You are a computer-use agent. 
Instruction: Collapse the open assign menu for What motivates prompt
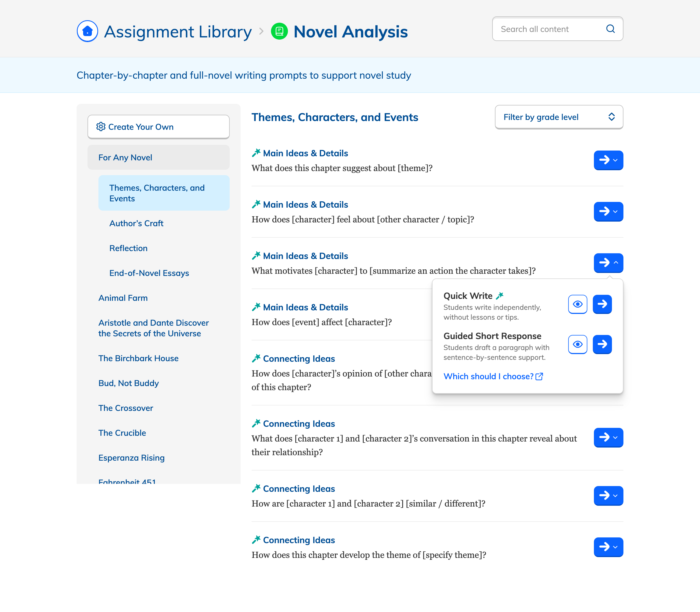(x=608, y=263)
